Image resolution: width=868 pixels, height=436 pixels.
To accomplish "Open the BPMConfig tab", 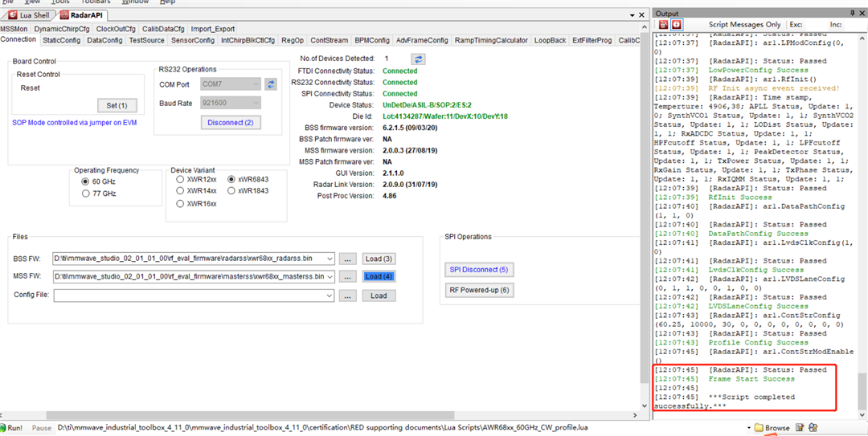I will coord(372,40).
